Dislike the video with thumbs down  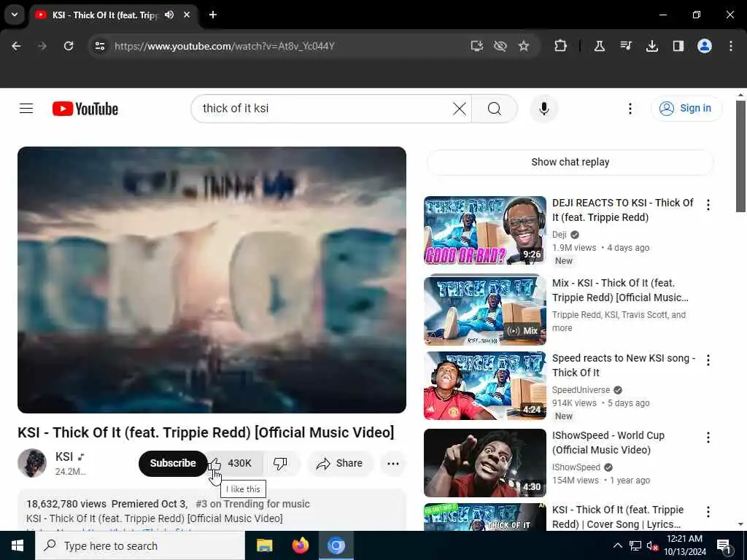[x=280, y=463]
